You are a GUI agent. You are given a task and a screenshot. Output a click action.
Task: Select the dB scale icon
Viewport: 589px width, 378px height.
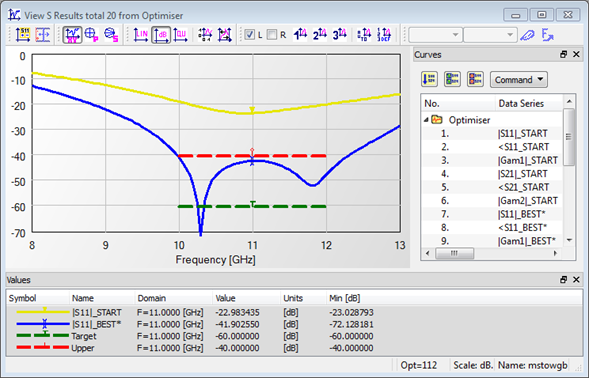pos(161,35)
